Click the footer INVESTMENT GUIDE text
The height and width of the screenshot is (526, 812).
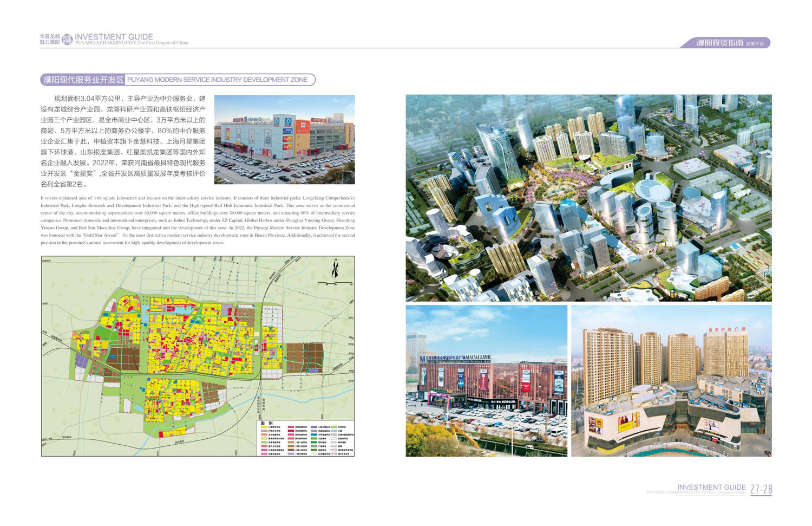(x=711, y=487)
